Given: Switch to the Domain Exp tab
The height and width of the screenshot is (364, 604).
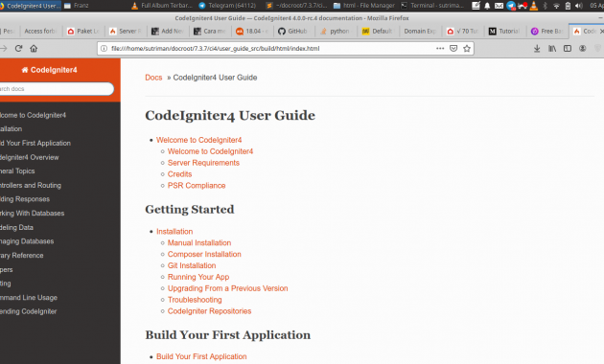Looking at the screenshot, I should pos(420,32).
